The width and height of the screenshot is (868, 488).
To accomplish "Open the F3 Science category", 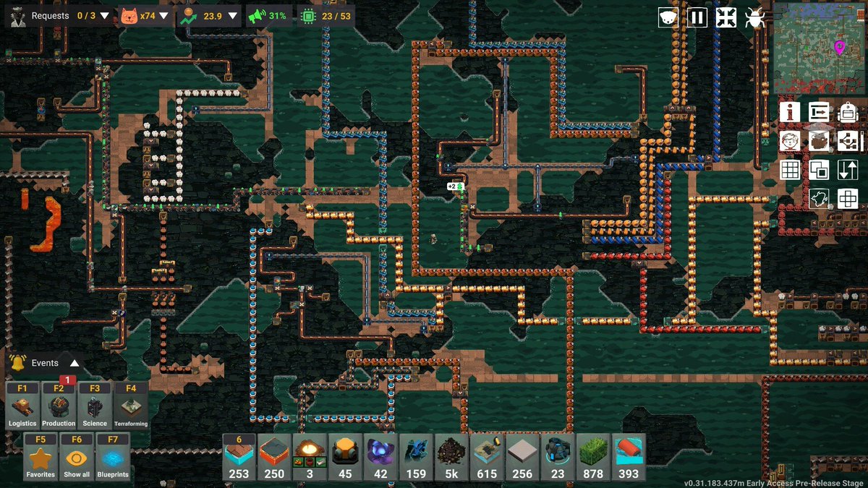I will pos(95,406).
